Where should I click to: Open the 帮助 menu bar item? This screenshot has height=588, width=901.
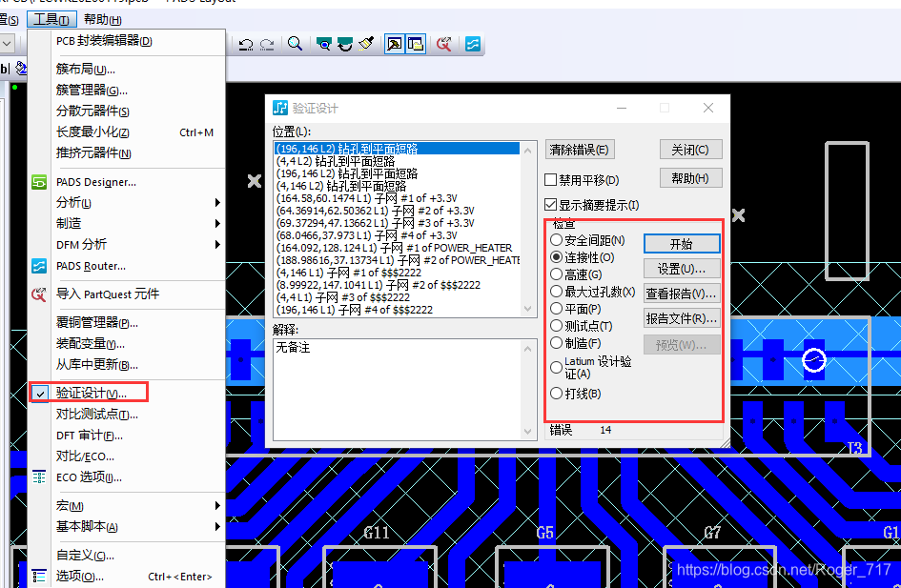[x=102, y=19]
